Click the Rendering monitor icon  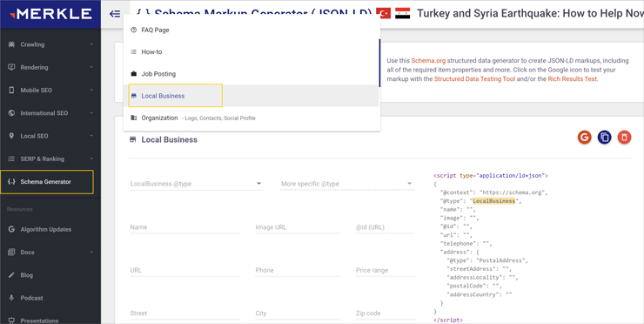click(11, 67)
